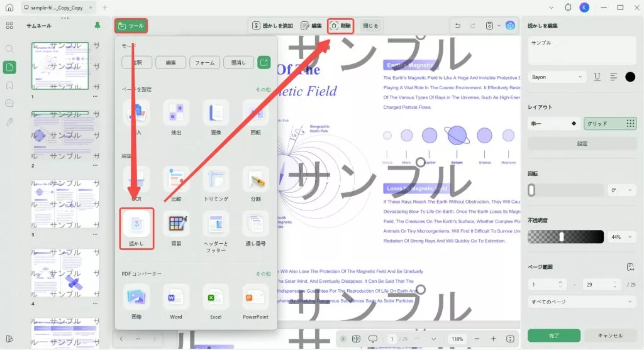Switch to フォーム mode in tools panel
644x350 pixels.
tap(204, 62)
